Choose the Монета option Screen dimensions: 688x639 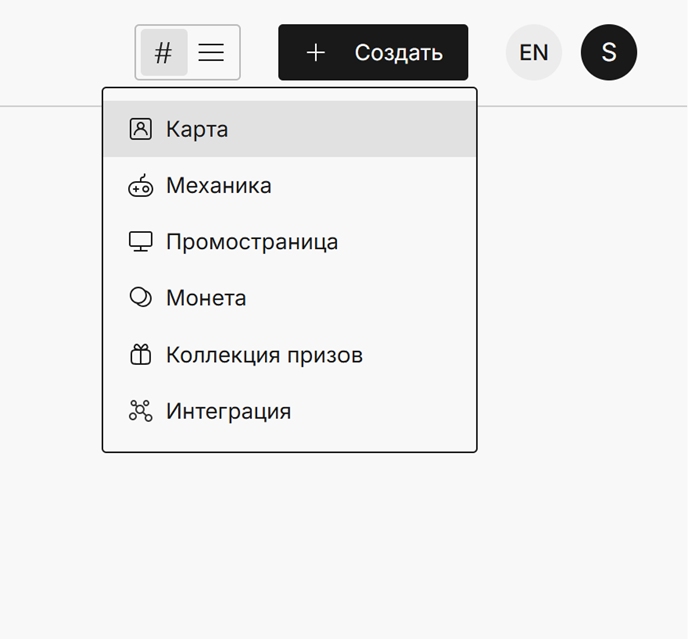[290, 298]
